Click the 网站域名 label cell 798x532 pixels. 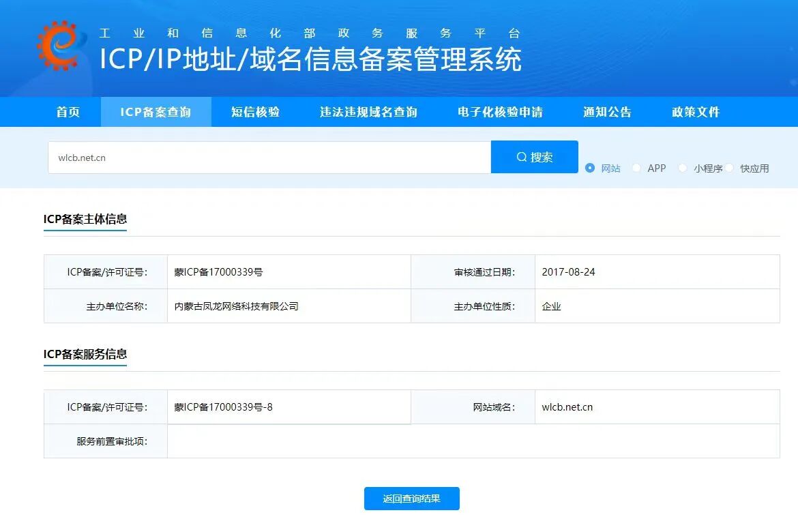coord(473,407)
